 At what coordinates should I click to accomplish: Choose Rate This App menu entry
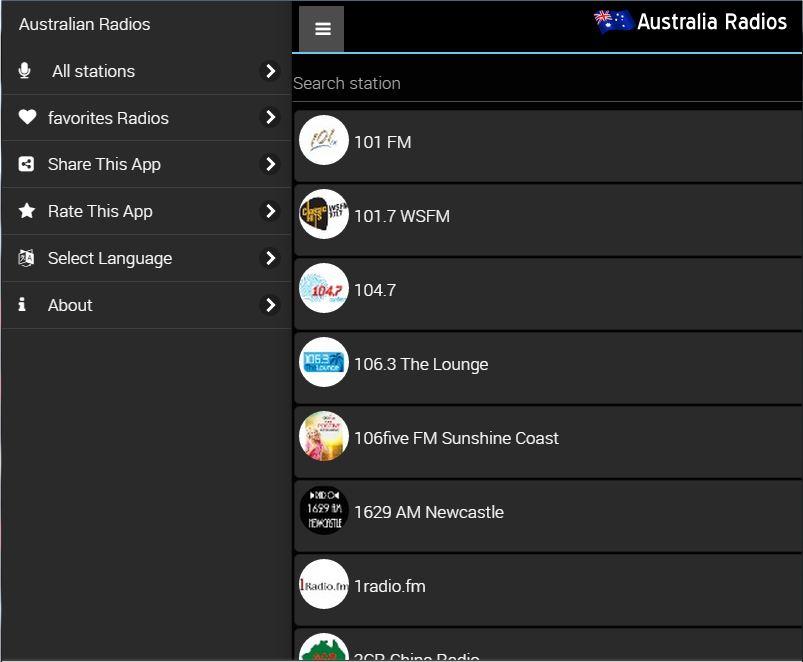[146, 211]
